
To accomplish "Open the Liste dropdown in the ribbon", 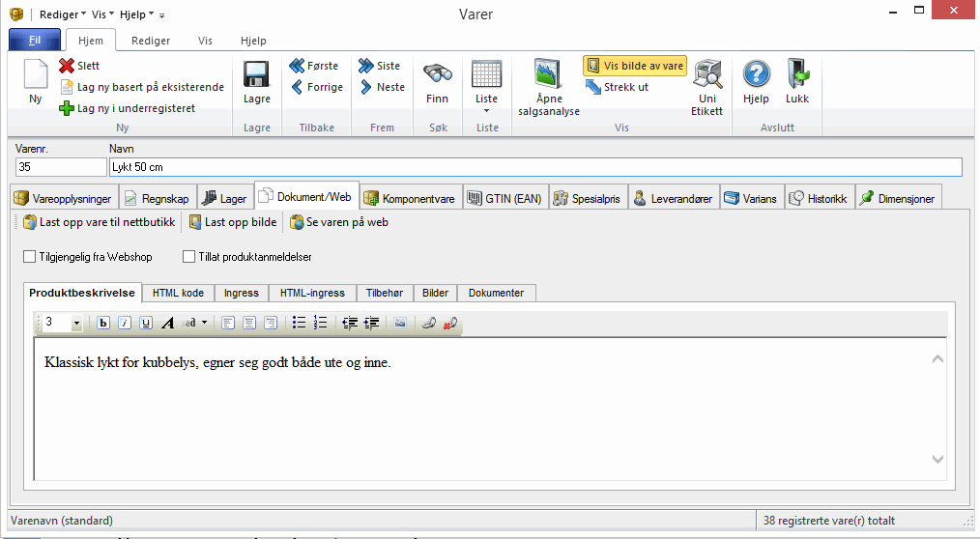I will click(487, 110).
